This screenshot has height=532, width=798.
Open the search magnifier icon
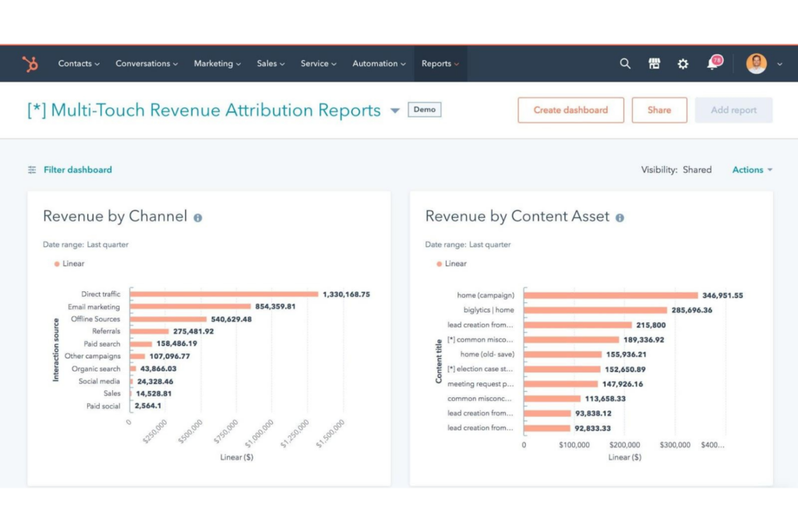[625, 64]
